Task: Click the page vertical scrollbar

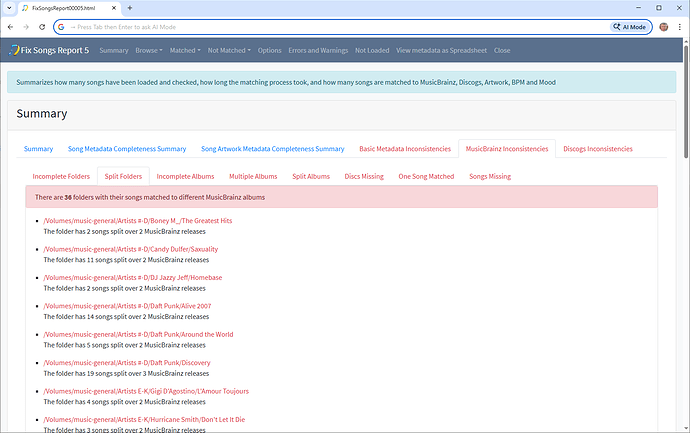Action: 684,250
